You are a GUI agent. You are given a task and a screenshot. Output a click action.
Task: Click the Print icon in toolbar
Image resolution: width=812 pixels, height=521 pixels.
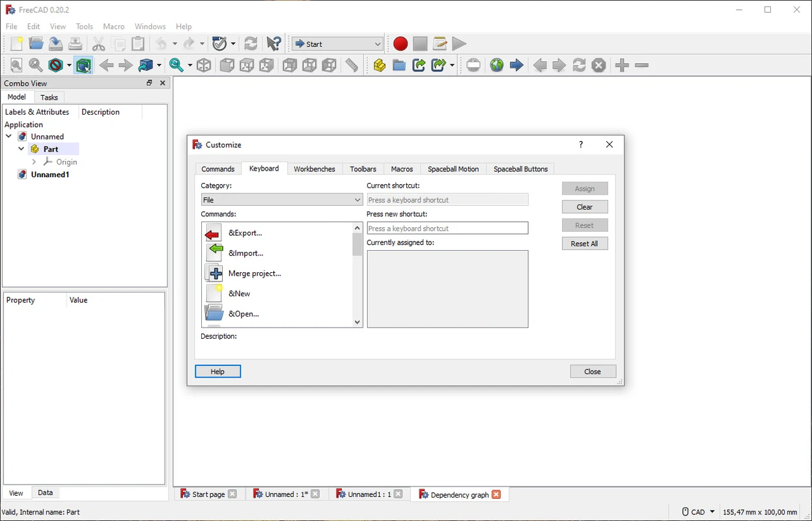[76, 44]
